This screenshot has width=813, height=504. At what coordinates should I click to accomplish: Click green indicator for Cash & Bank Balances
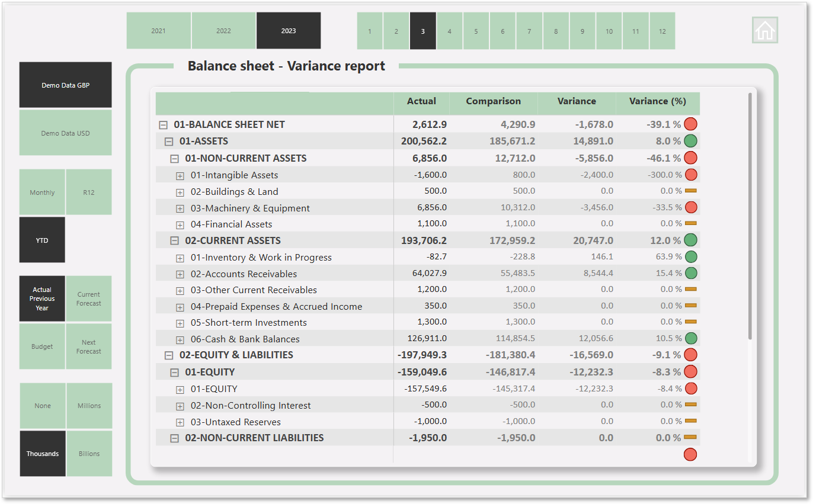(x=690, y=338)
